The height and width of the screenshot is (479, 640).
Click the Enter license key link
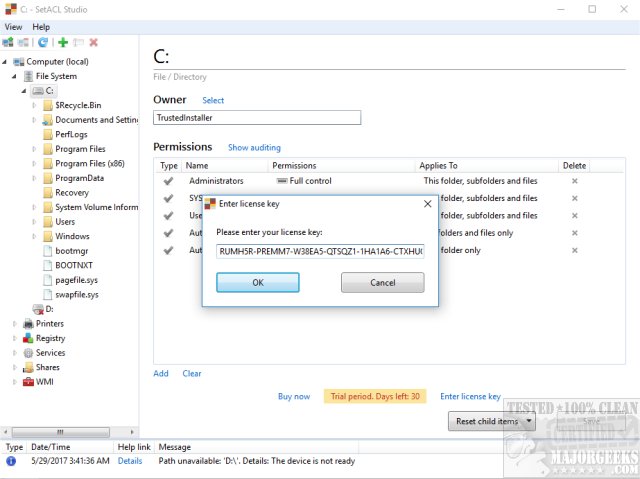pos(470,396)
